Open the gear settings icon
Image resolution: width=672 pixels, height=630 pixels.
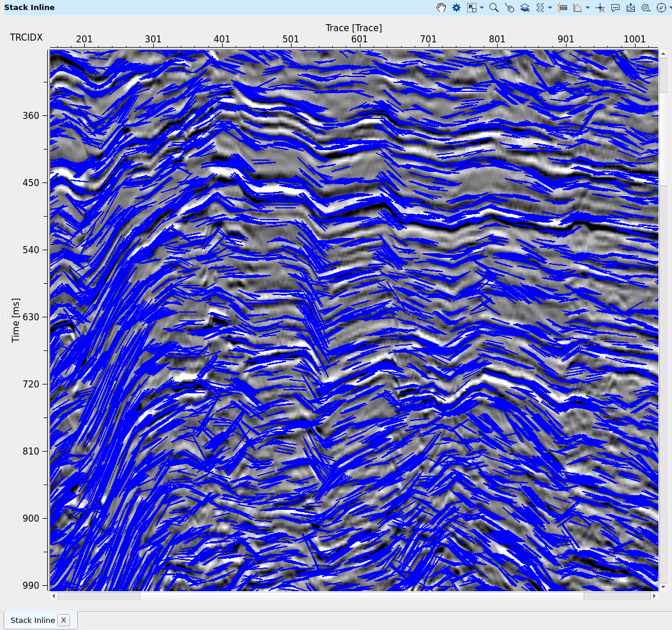tap(456, 8)
